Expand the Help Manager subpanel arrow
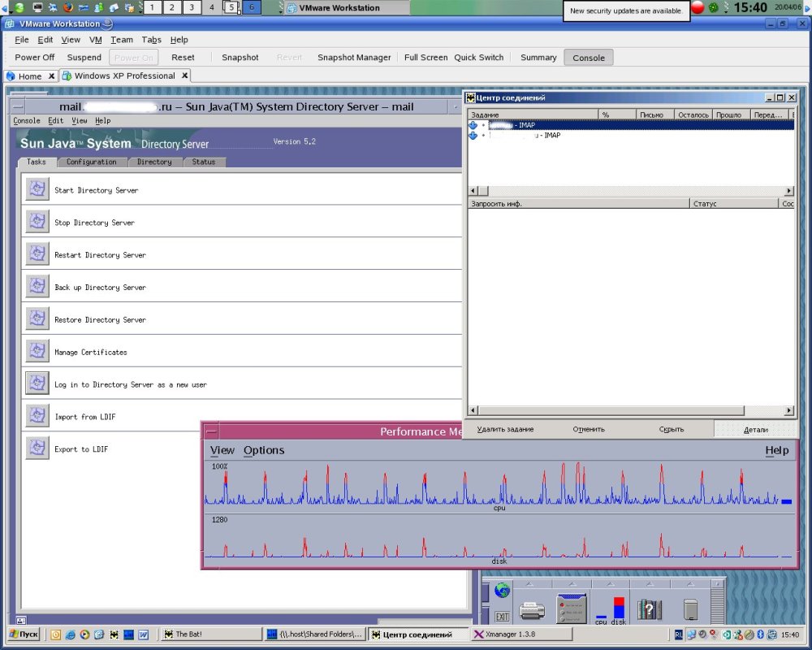Screen dimensions: 812x650 pos(650,584)
